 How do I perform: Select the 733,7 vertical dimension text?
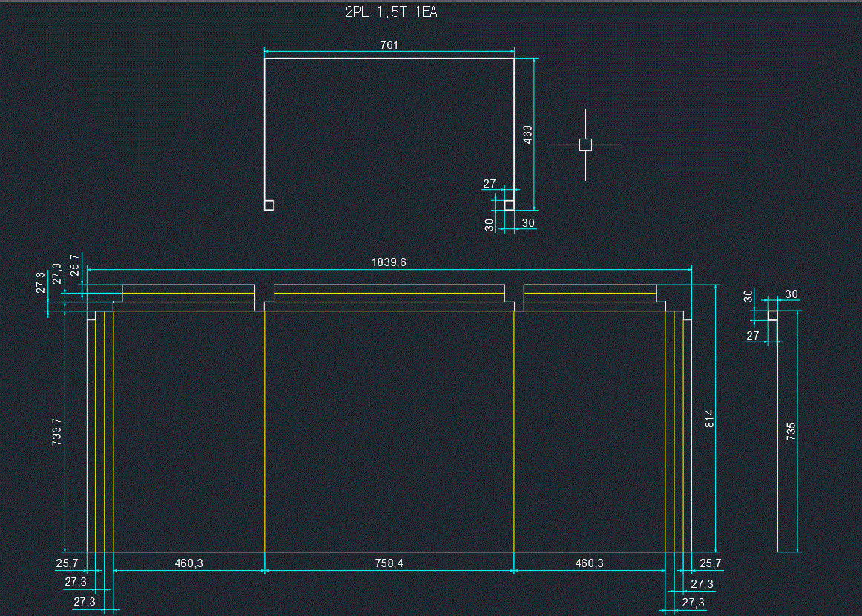tap(57, 431)
